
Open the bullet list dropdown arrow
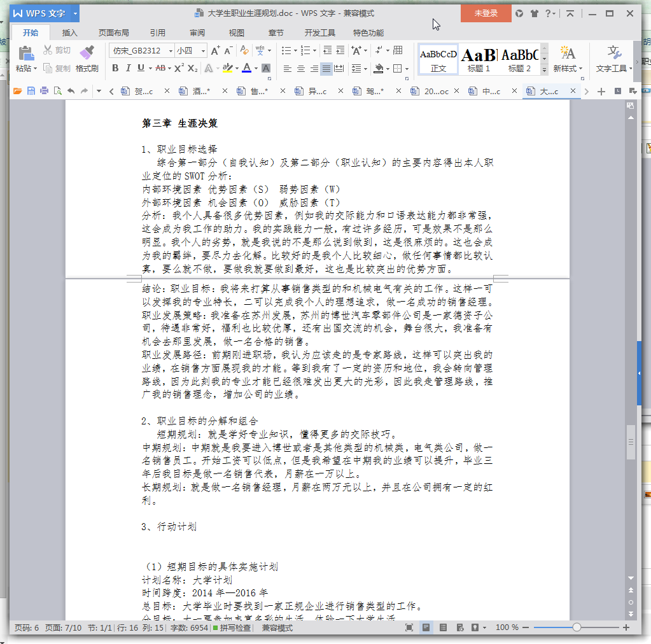click(295, 51)
